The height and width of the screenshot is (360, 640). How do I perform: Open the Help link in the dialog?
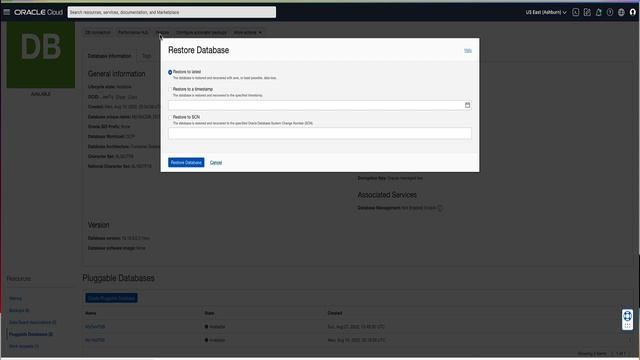pyautogui.click(x=468, y=51)
